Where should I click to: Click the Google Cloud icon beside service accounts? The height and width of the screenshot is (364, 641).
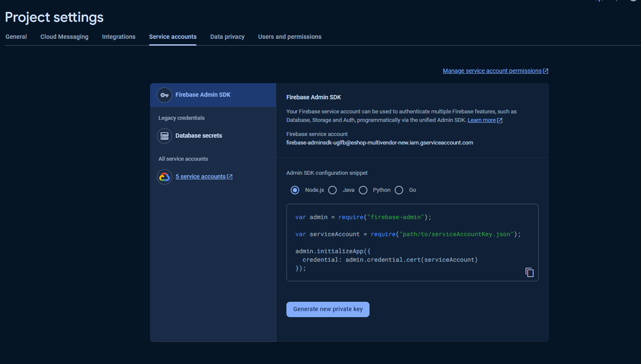(165, 176)
